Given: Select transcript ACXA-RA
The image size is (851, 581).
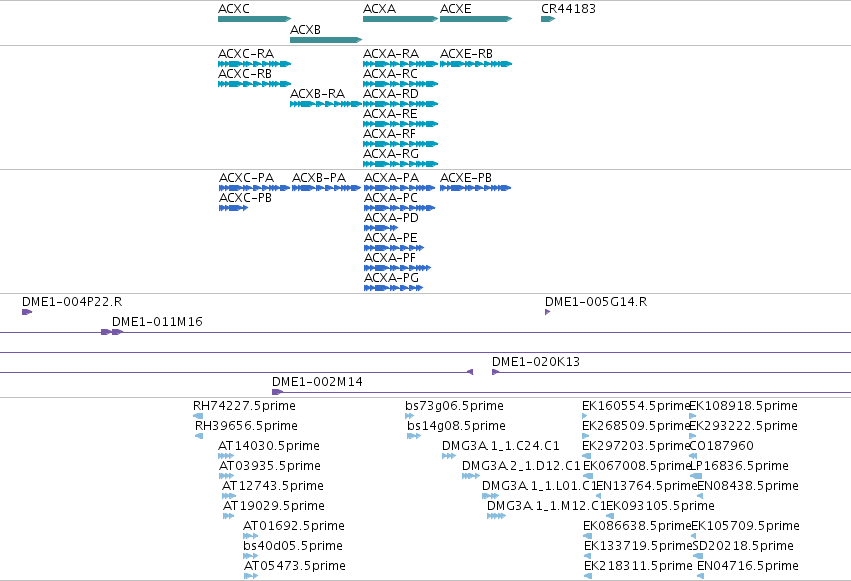Looking at the screenshot, I should tap(401, 64).
